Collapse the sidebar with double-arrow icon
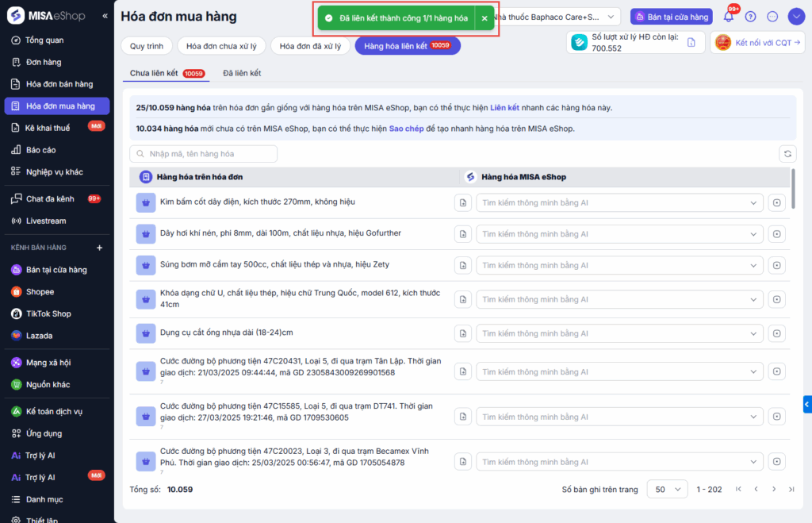 (x=105, y=16)
